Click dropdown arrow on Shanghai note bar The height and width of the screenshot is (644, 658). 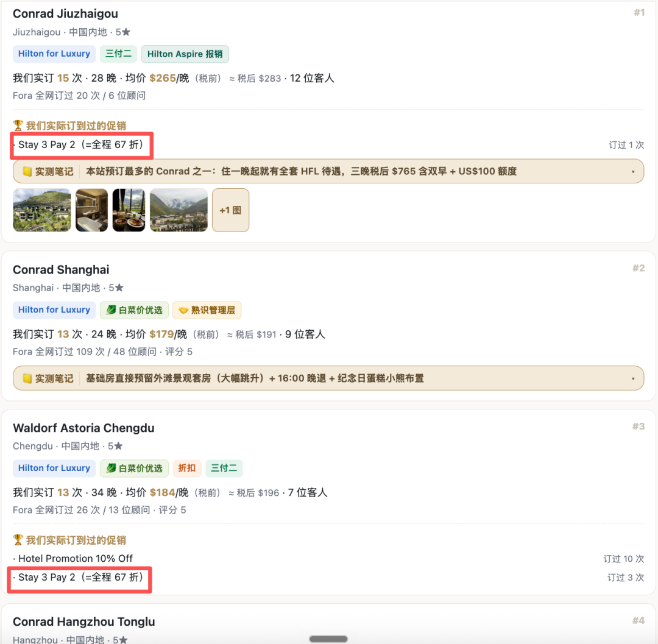pos(633,378)
